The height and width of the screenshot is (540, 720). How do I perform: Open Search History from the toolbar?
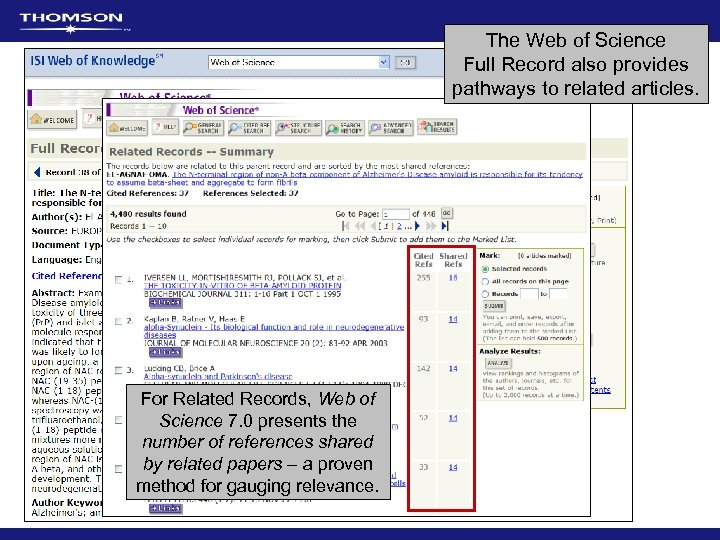tap(345, 128)
